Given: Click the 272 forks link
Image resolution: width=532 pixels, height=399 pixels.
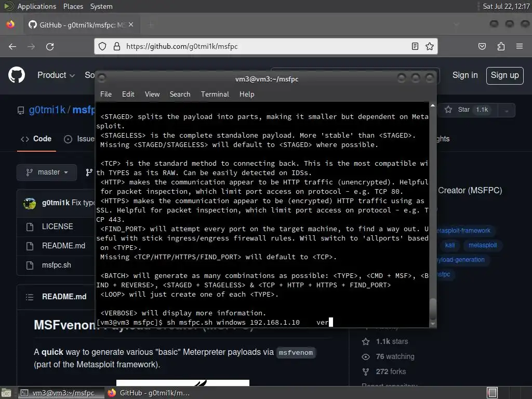Looking at the screenshot, I should 391,372.
